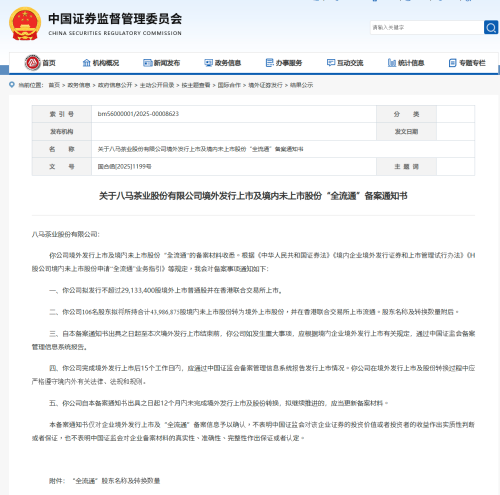
Task: Click the building icon next to 机构概况
Action: point(86,63)
